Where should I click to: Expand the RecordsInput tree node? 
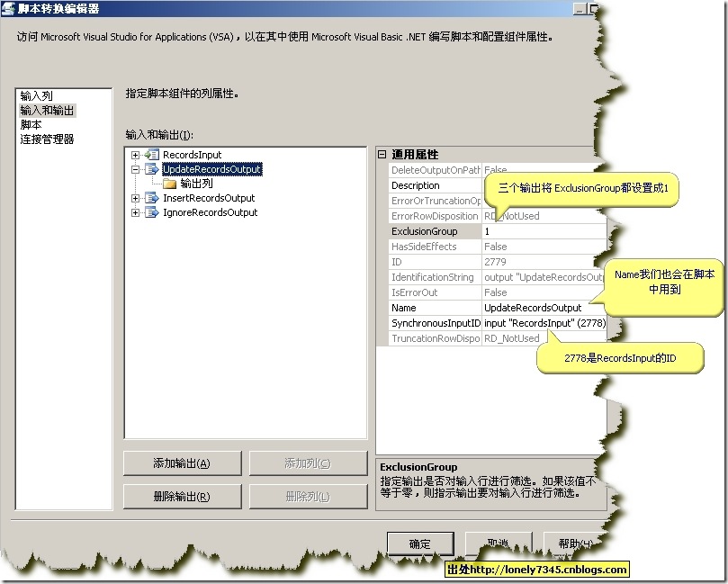pos(135,155)
